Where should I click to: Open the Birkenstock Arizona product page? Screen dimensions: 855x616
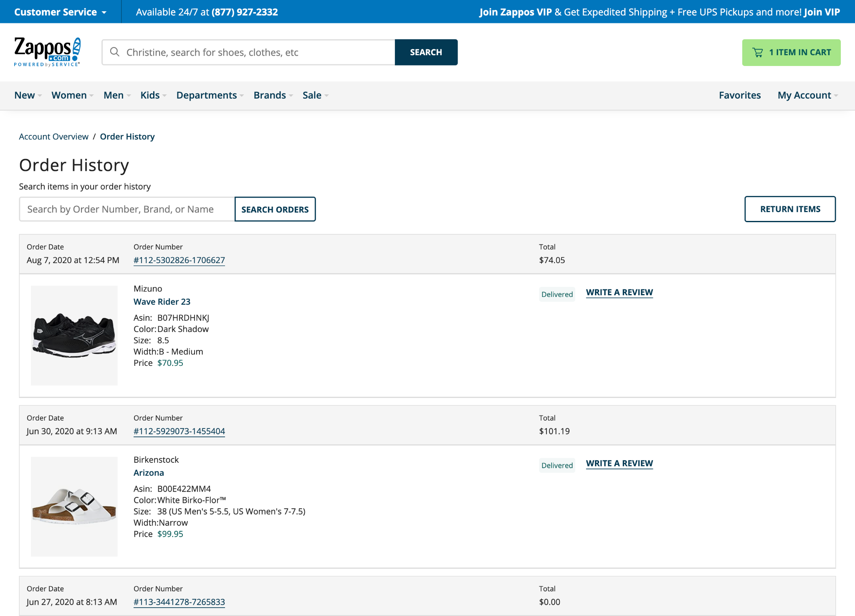(148, 473)
